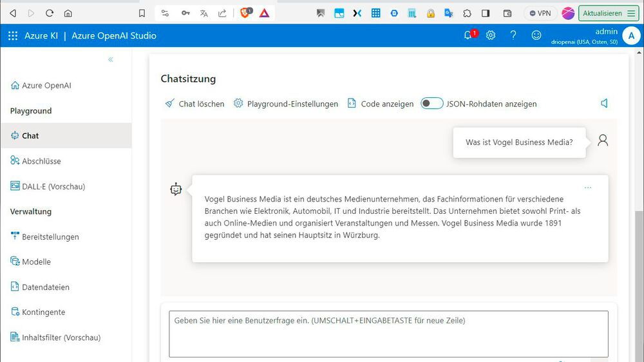Screen dimensions: 644x362
Task: Open Bereitstellungen in Verwaltung
Action: 44,236
